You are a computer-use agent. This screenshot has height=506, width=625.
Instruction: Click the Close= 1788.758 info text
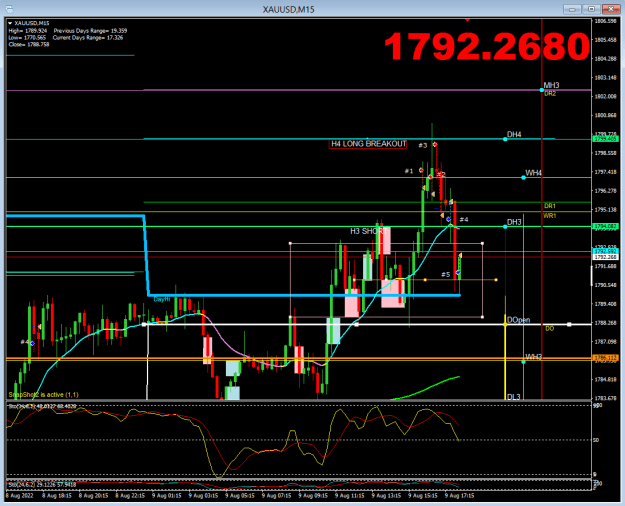click(x=29, y=44)
